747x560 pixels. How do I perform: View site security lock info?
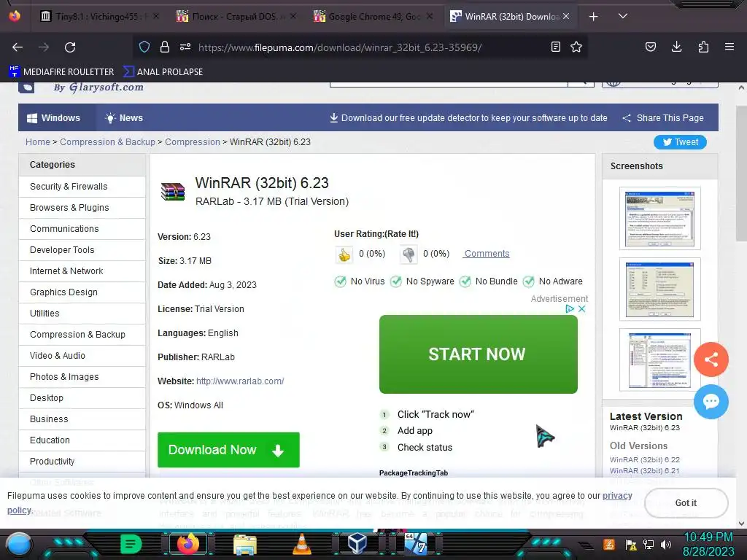(x=165, y=47)
